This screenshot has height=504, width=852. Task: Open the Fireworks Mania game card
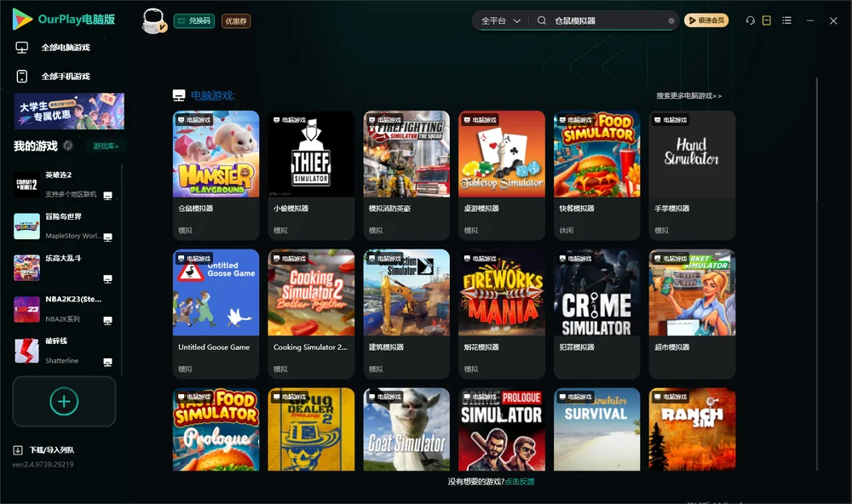(502, 314)
